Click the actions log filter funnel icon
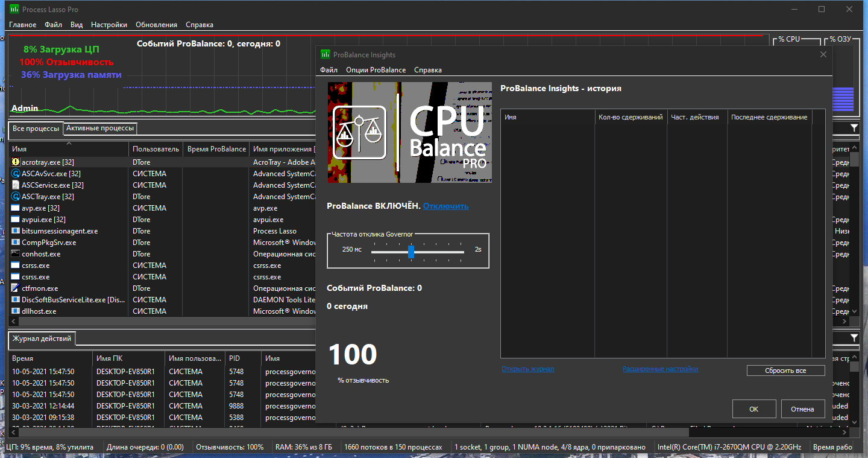868x458 pixels. pos(854,338)
